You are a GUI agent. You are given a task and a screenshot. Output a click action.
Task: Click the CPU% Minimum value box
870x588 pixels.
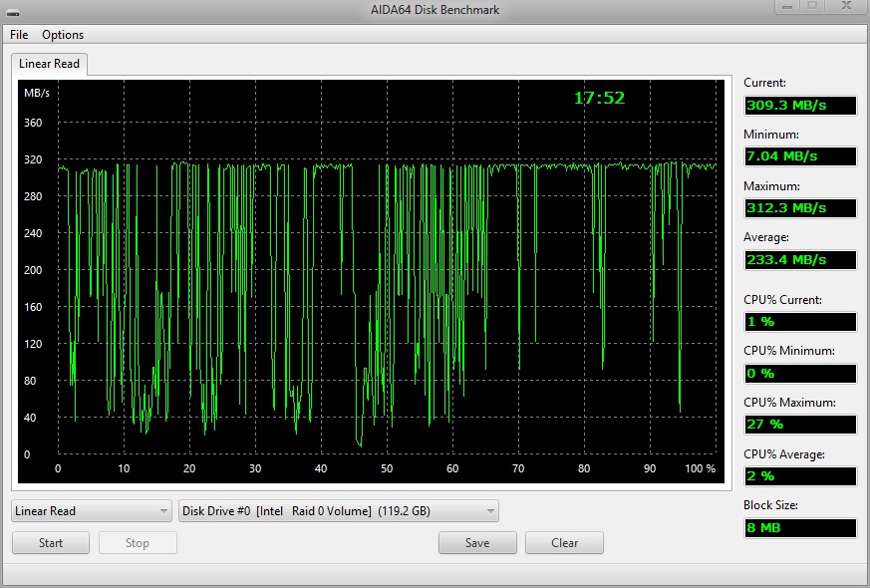(x=799, y=374)
